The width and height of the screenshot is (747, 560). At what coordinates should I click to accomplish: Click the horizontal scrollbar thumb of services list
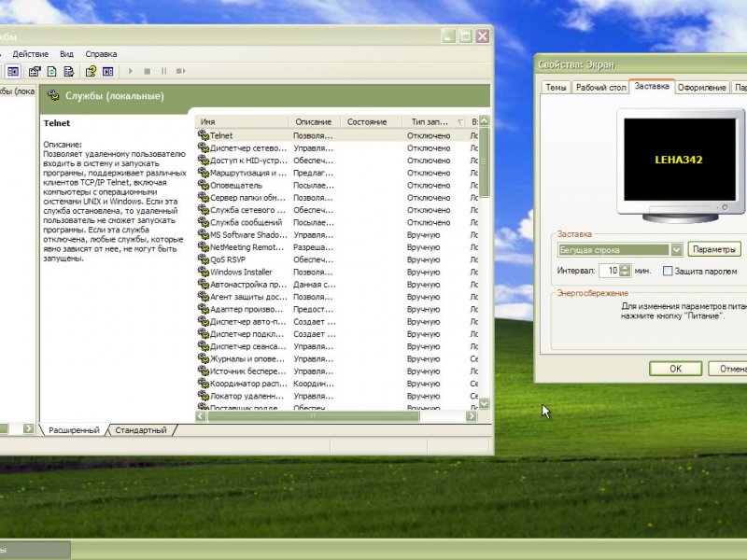tap(313, 415)
